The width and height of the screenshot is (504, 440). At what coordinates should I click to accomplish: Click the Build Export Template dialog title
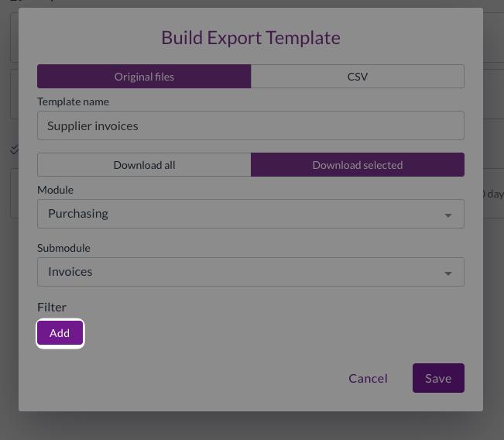[x=250, y=37]
